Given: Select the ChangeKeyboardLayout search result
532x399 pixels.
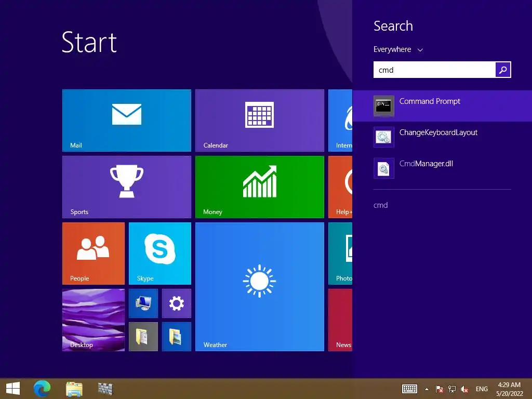Looking at the screenshot, I should [x=442, y=137].
